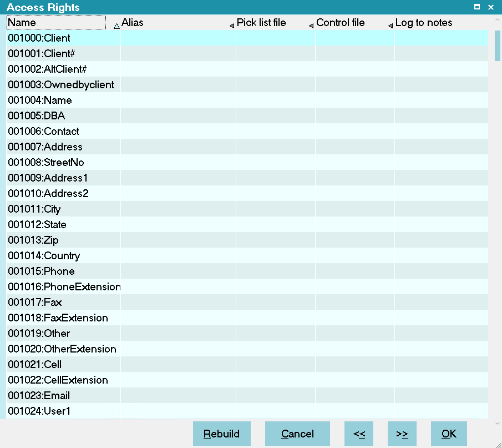Select row 001009:Address1

pos(247,178)
